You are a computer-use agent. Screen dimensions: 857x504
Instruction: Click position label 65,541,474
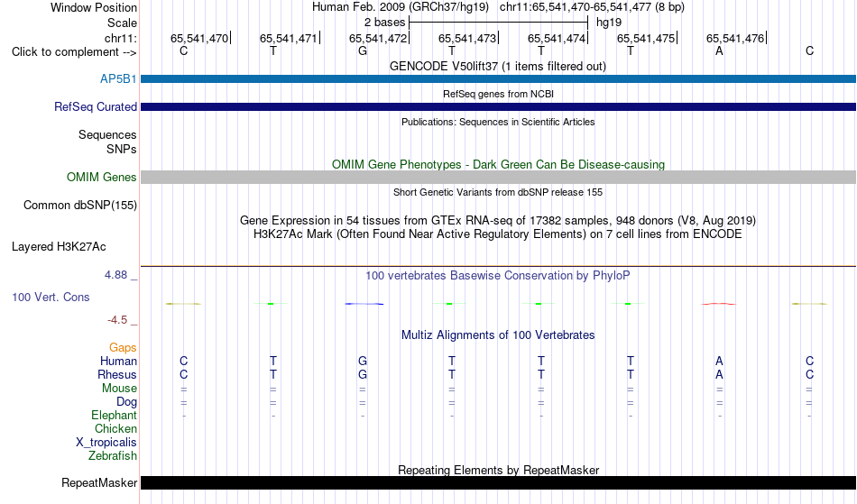pyautogui.click(x=557, y=38)
